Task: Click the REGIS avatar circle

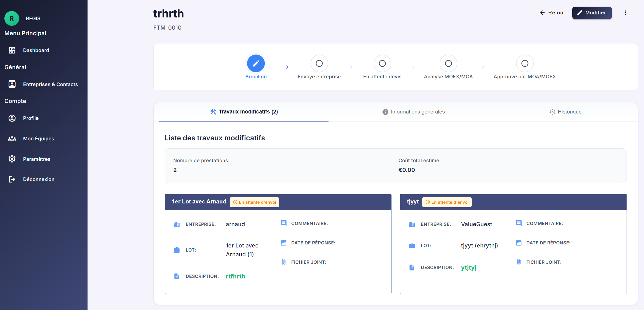Action: click(x=12, y=18)
